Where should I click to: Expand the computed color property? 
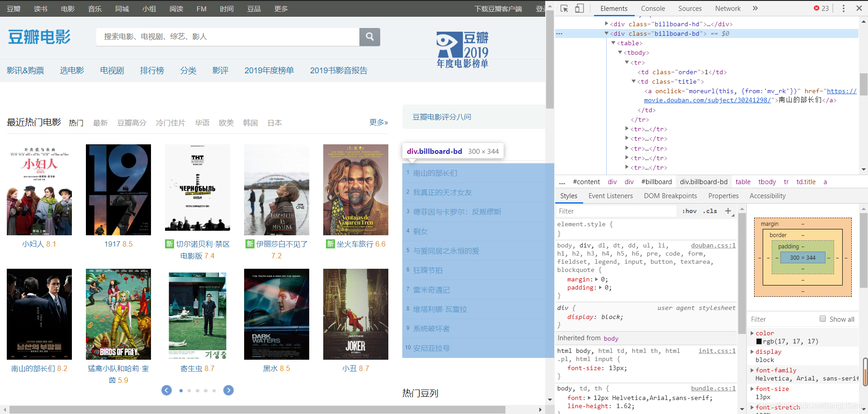[x=752, y=333]
